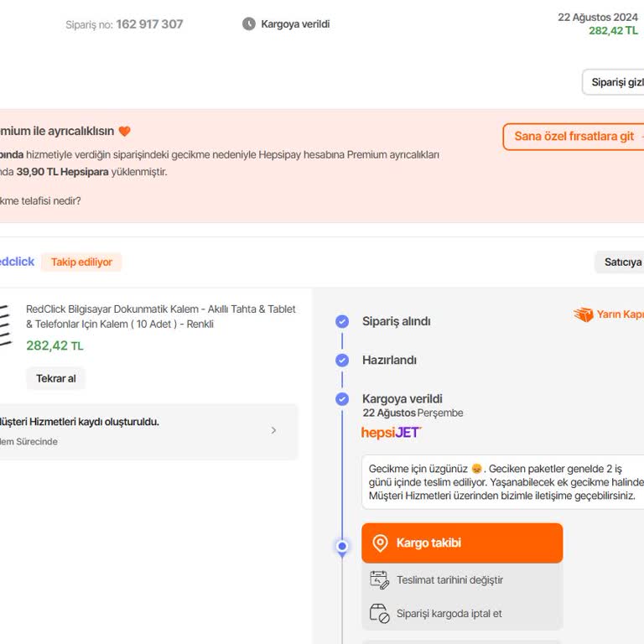The height and width of the screenshot is (644, 644).
Task: Click the Sipariş alındı step label
Action: (397, 321)
